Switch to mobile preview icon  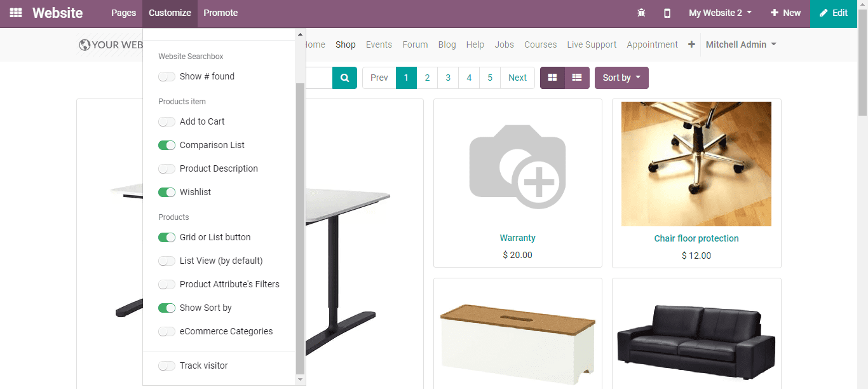pos(667,13)
